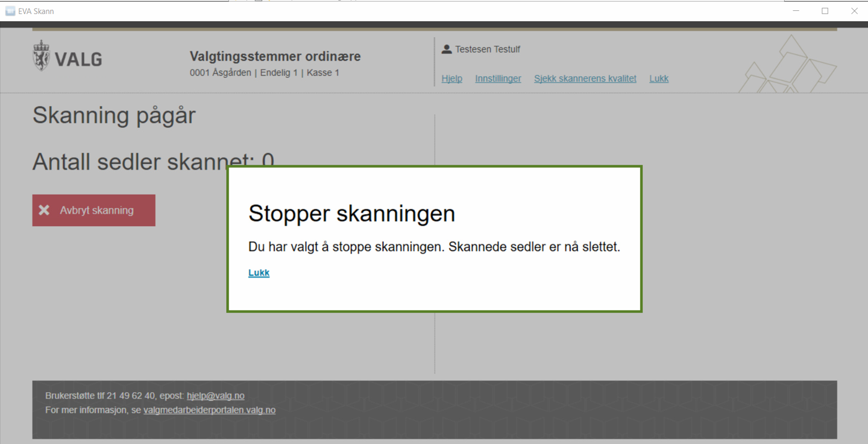Minimize the EVA Skann window
Image resolution: width=868 pixels, height=444 pixels.
(x=796, y=11)
